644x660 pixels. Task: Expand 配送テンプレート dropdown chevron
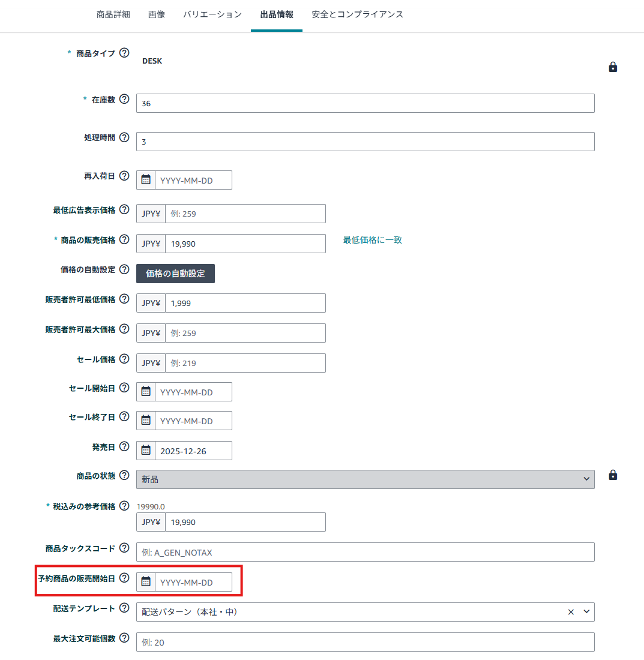(x=586, y=611)
